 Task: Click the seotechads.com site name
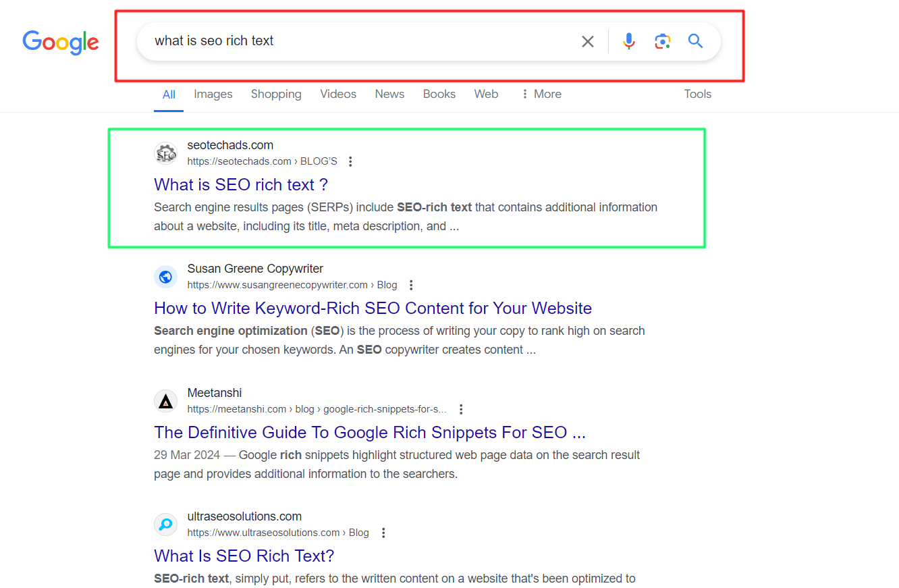[x=230, y=145]
